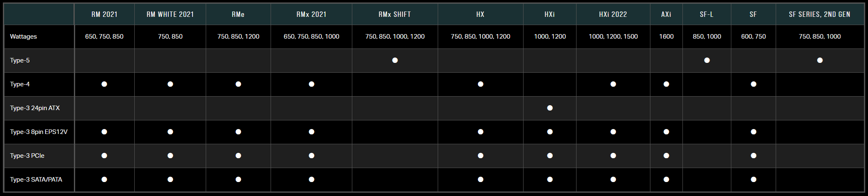Image resolution: width=868 pixels, height=196 pixels.
Task: Click the SF-L wattages cell 850, 1000
Action: click(x=707, y=37)
